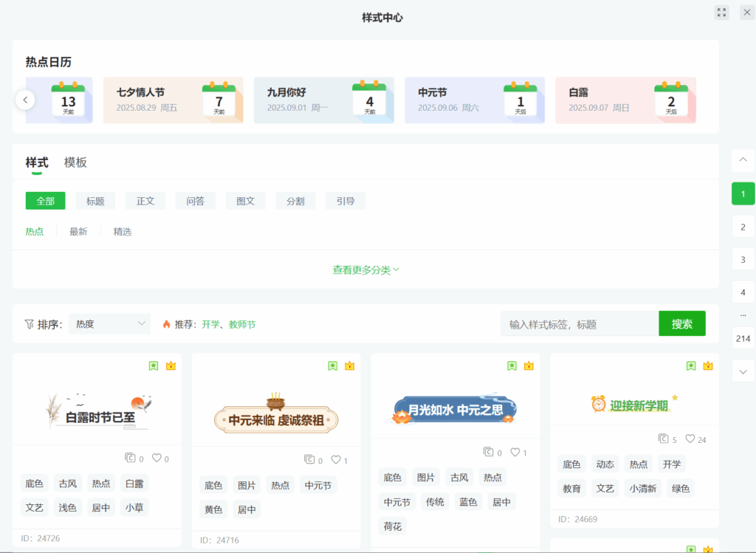Like the 迎接新学期 style

(690, 439)
